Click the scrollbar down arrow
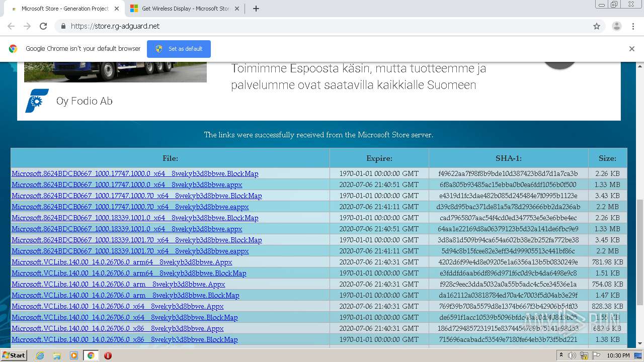 640,343
